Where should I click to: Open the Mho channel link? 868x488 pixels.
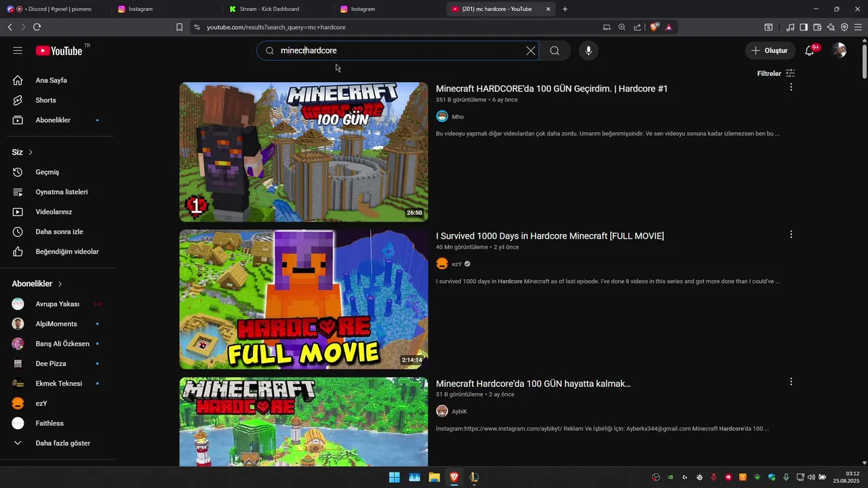pos(458,117)
